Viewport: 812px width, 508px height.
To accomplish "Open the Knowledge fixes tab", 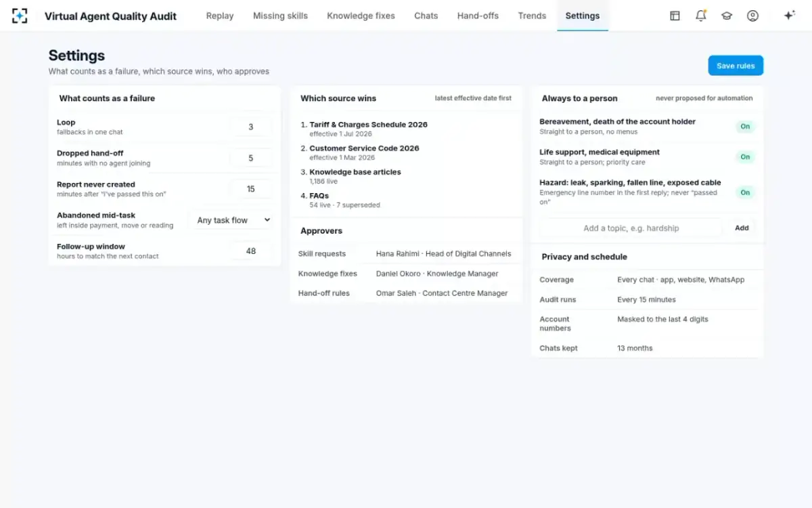I will point(361,16).
